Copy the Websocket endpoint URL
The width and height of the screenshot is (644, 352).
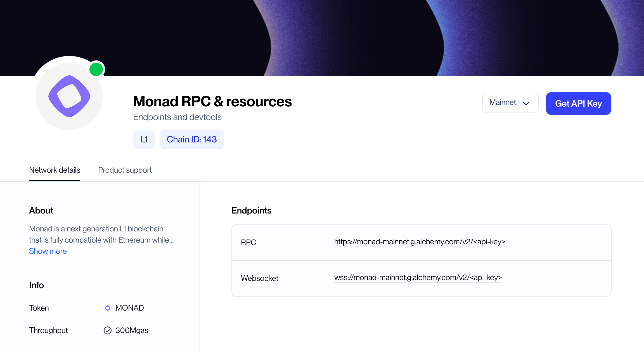point(418,278)
